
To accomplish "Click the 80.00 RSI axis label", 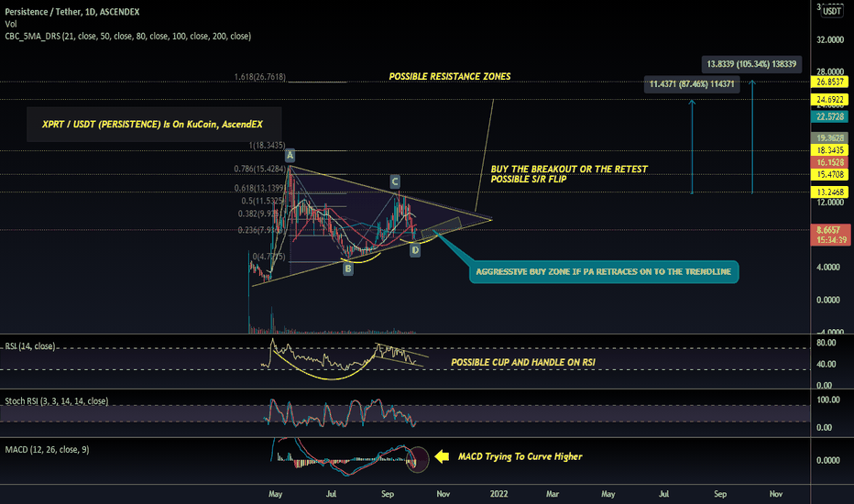I will click(x=827, y=343).
